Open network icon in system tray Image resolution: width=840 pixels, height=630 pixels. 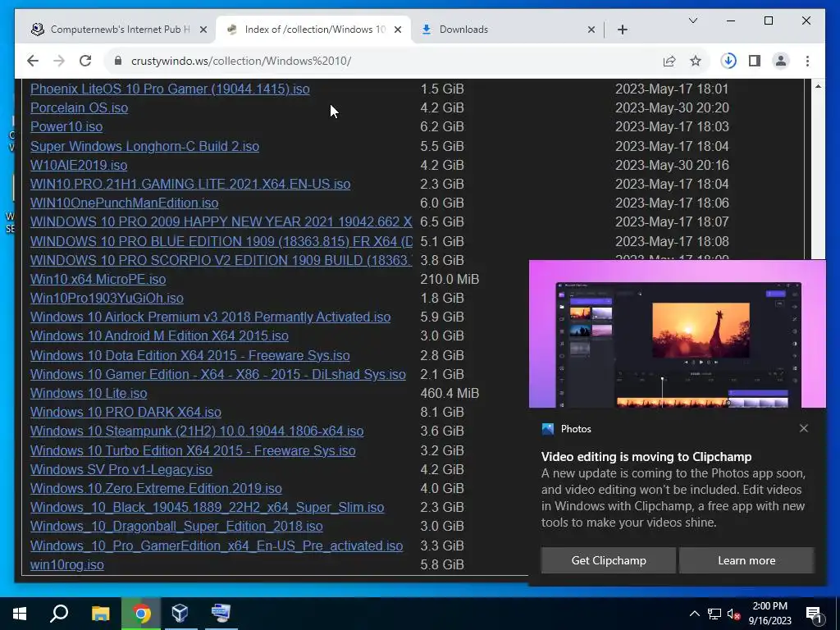point(714,614)
